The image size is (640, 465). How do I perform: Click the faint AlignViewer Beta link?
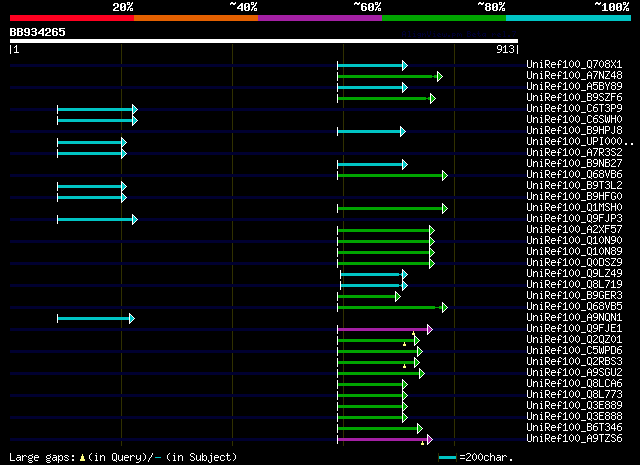tap(459, 34)
